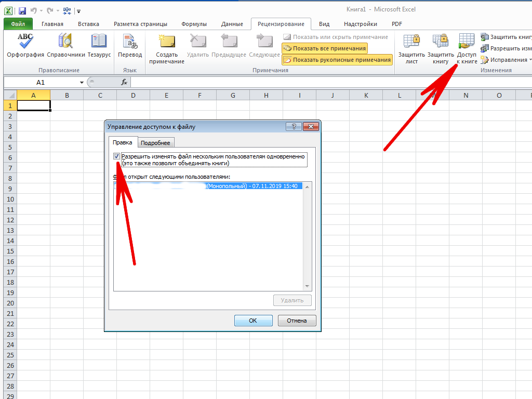Click the Save icon in quick access toolbar
532x399 pixels.
coord(21,10)
